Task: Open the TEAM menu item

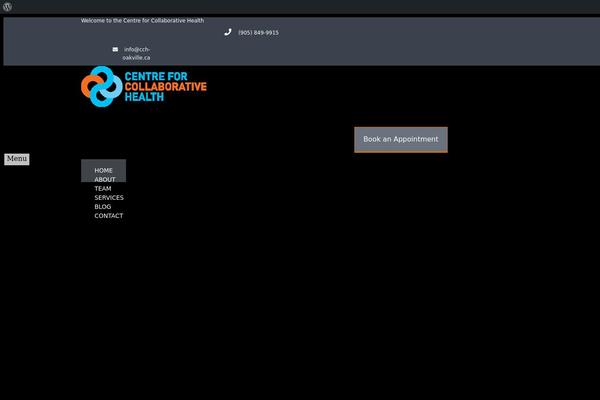Action: click(x=103, y=189)
